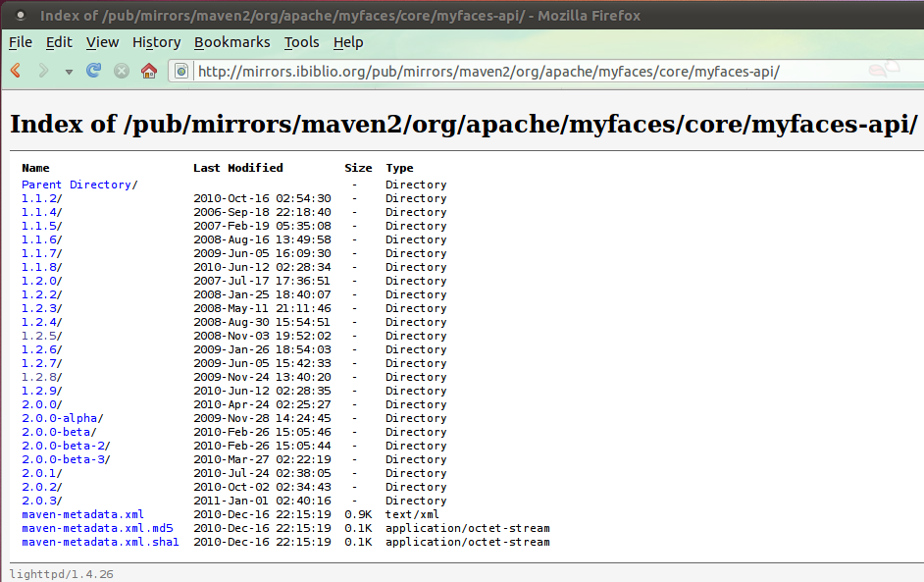Click the site identity icon in URL bar
924x582 pixels.
(x=180, y=72)
